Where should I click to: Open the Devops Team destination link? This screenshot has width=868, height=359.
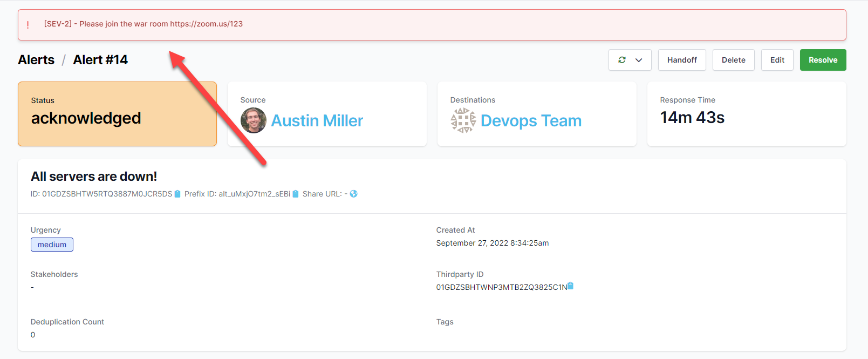point(531,121)
